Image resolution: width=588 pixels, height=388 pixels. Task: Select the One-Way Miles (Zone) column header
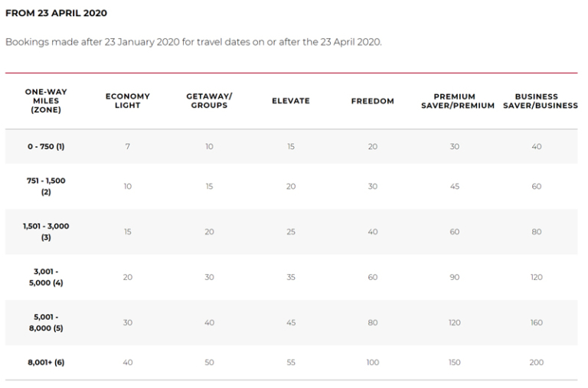(x=46, y=101)
